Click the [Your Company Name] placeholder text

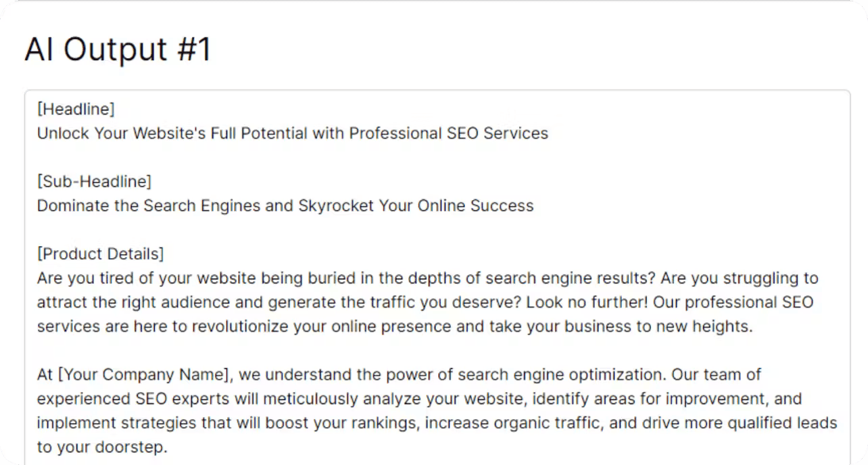147,374
